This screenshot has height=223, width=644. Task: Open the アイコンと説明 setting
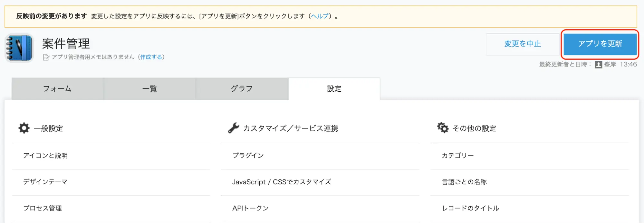tap(45, 156)
